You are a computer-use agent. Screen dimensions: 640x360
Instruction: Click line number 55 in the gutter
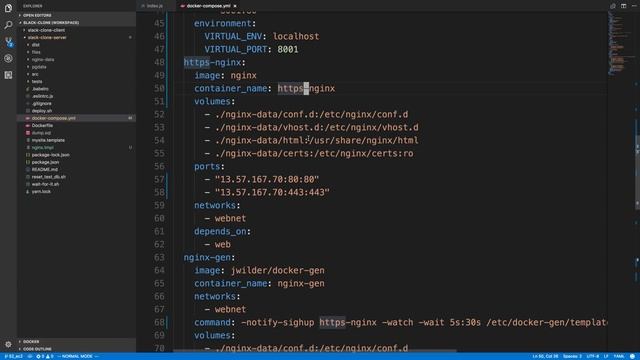pos(159,153)
